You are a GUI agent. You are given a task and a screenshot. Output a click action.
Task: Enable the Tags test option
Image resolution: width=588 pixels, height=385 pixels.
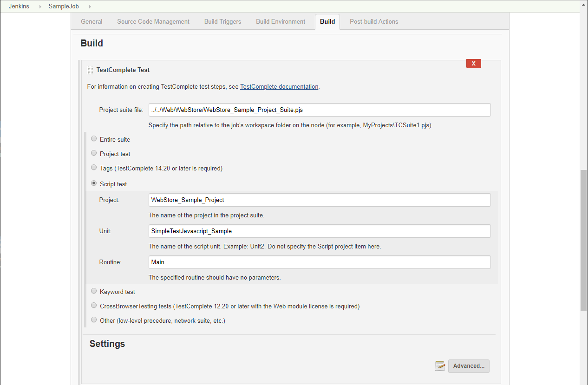coord(94,167)
